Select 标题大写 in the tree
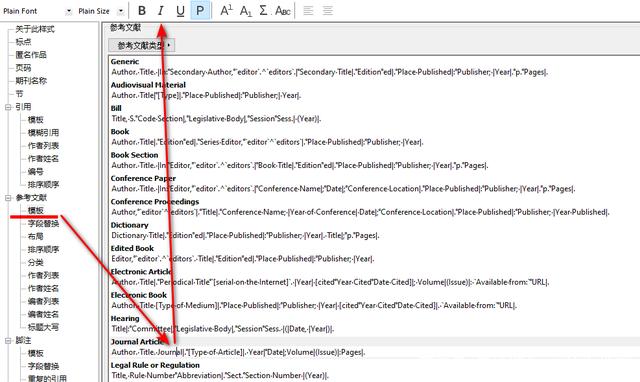This screenshot has width=640, height=382. (43, 327)
